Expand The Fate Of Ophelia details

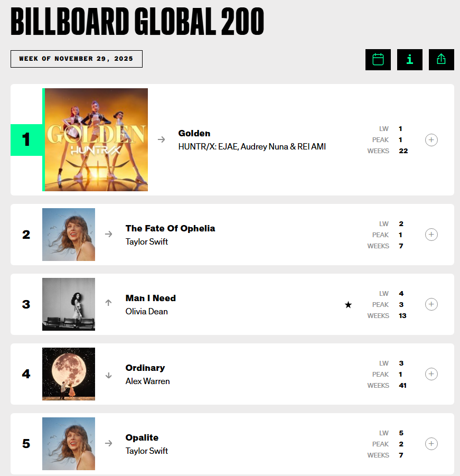click(431, 235)
